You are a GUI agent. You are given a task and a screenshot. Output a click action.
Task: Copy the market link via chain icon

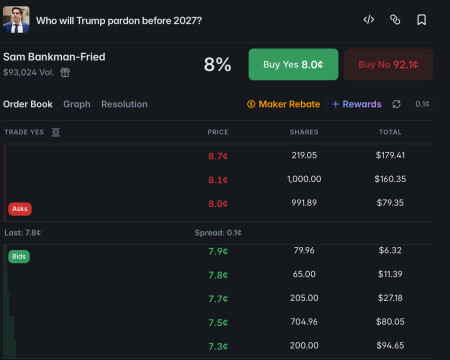point(395,20)
